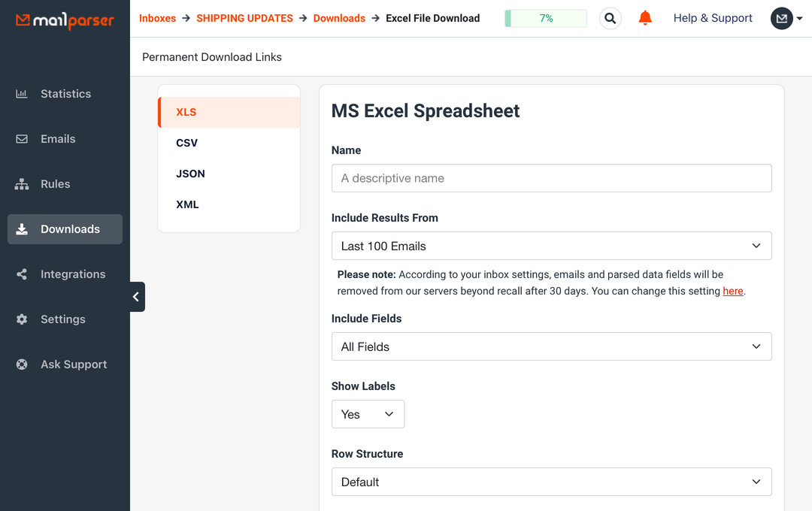Navigate to Rules via the sidebar icon
This screenshot has width=812, height=511.
(x=22, y=183)
